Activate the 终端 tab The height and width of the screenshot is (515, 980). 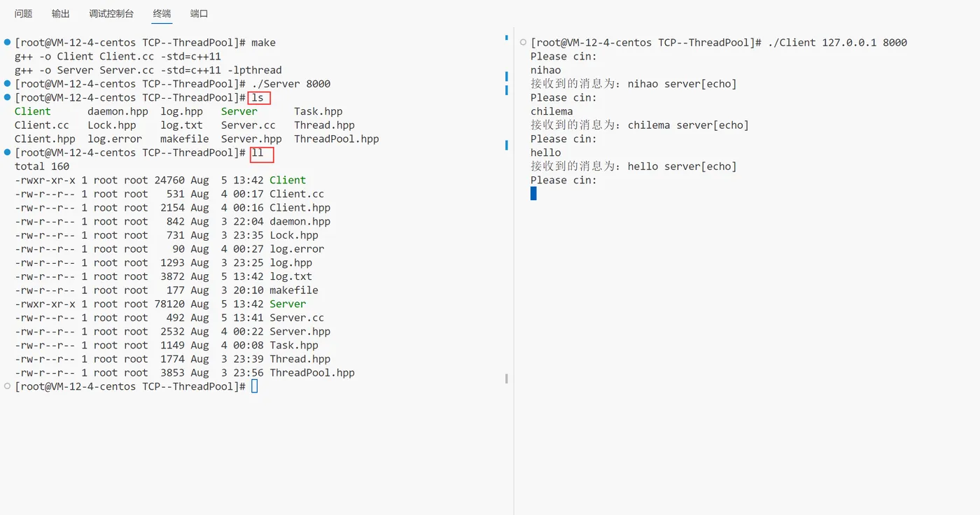pos(162,14)
